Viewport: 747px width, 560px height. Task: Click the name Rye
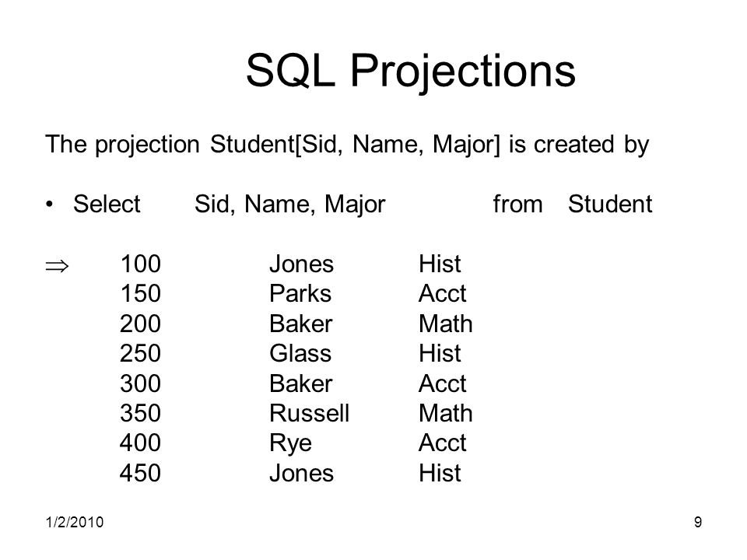coord(290,444)
